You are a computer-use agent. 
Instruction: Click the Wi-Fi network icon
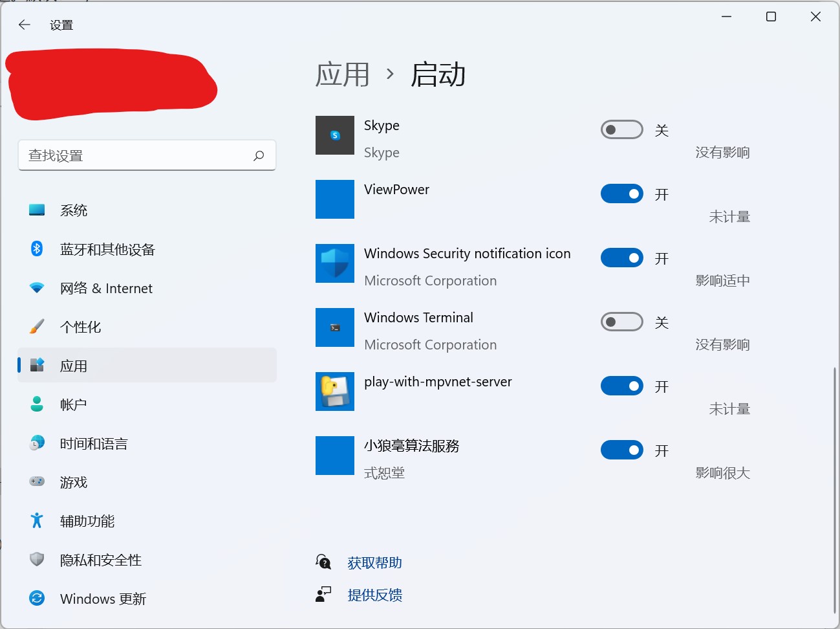[37, 288]
